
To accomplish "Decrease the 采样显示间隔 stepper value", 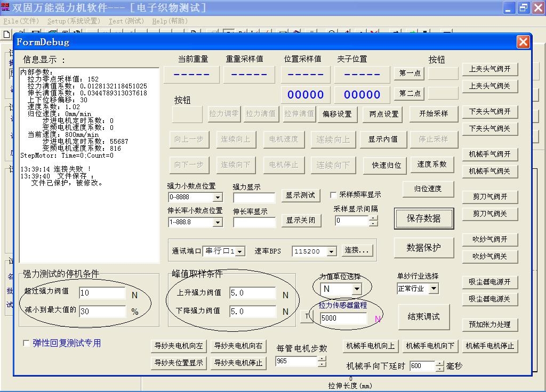I will 373,223.
